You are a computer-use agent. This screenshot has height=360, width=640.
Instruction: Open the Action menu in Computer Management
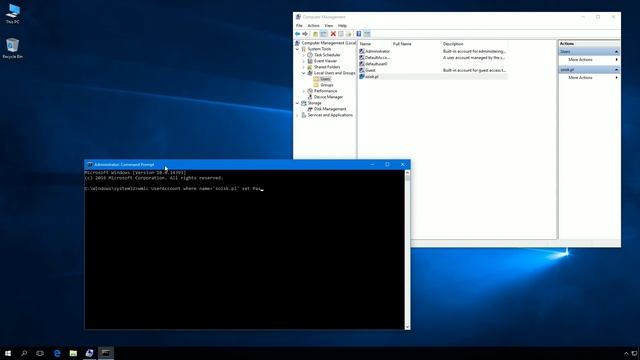click(313, 26)
